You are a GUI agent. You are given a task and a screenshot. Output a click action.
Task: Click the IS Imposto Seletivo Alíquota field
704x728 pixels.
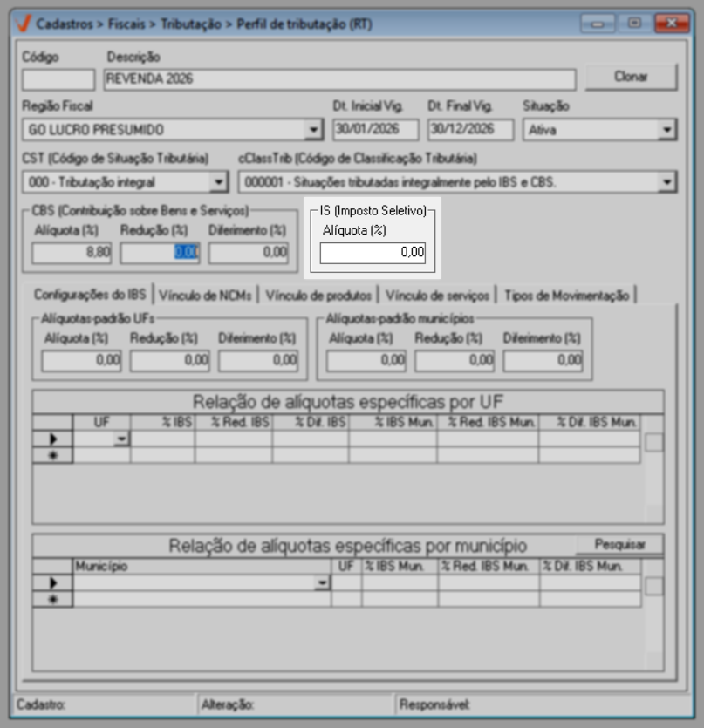[x=373, y=253]
